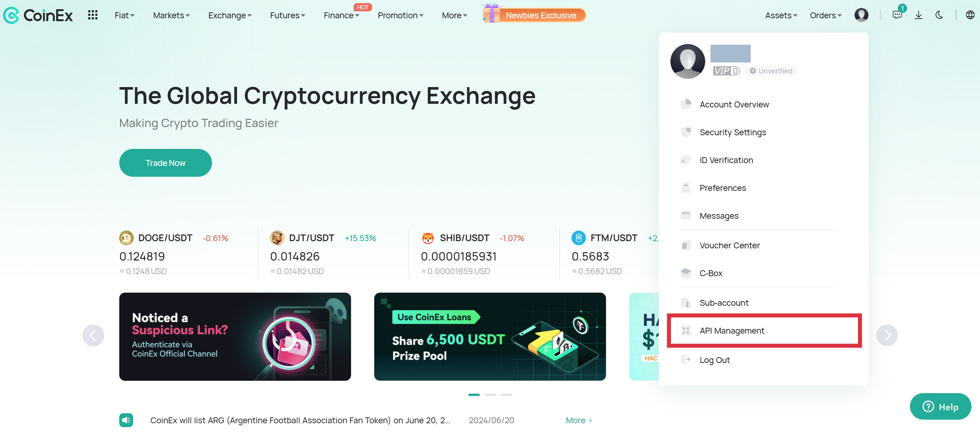Click the download app icon in header
The width and height of the screenshot is (980, 448).
pos(918,15)
